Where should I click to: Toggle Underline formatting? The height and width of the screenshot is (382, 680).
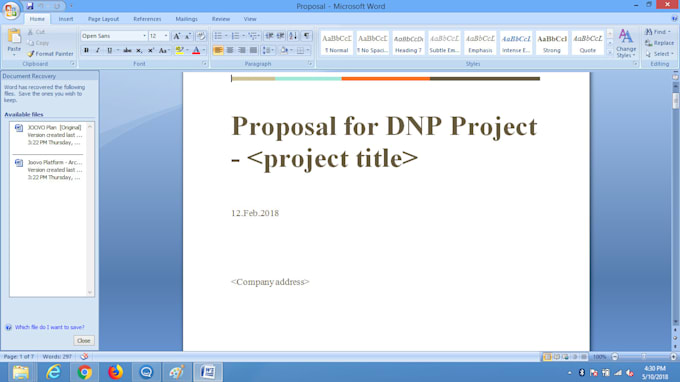pos(109,50)
